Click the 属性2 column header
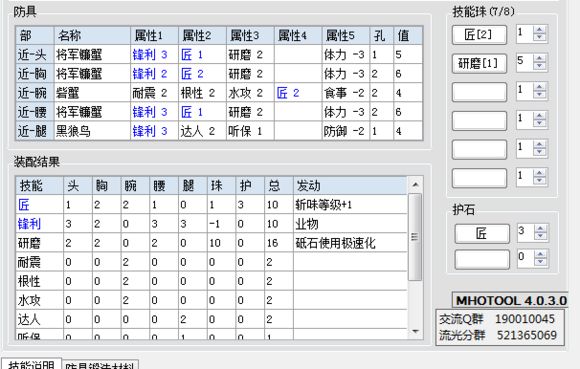The image size is (580, 369). pos(202,36)
